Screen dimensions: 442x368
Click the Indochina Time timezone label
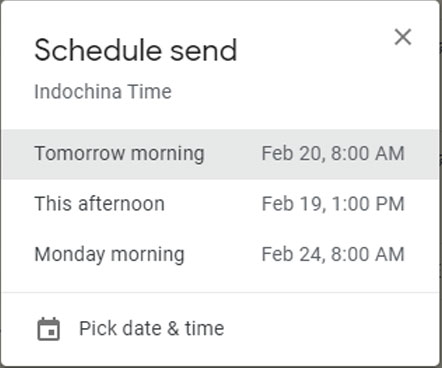[103, 91]
